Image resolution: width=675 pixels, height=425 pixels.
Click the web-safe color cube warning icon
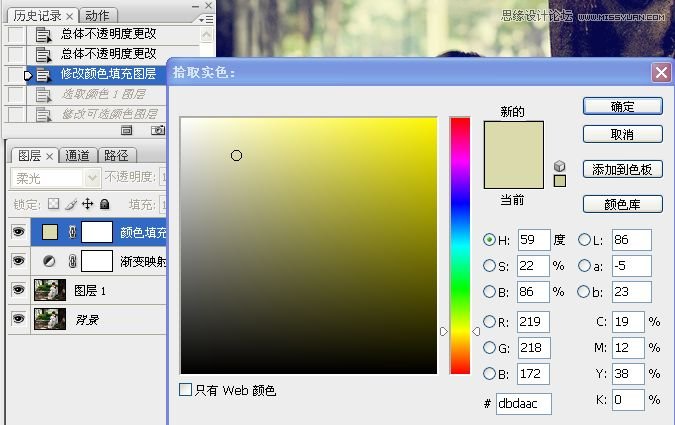click(560, 166)
